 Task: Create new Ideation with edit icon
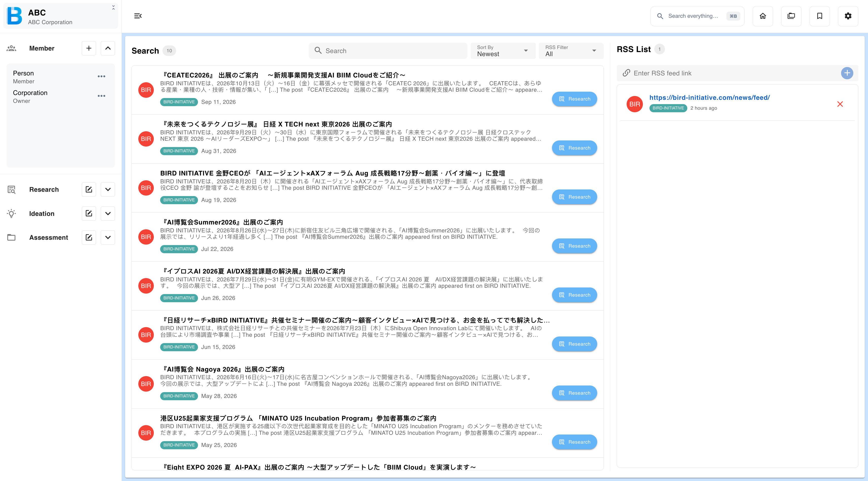[x=89, y=213]
